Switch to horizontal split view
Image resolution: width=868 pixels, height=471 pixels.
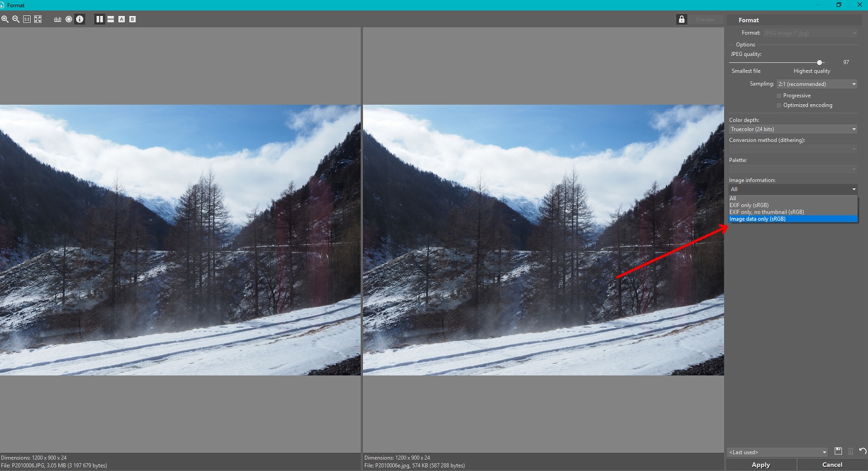pyautogui.click(x=110, y=19)
